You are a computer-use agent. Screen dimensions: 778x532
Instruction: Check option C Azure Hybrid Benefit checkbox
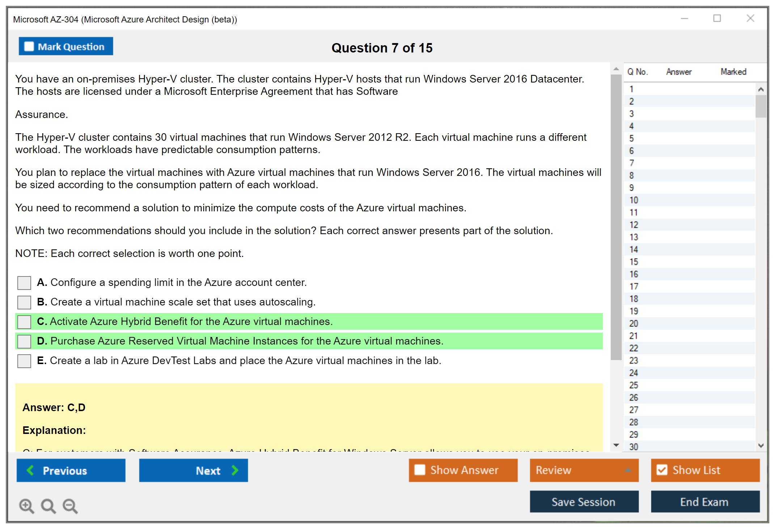[24, 322]
